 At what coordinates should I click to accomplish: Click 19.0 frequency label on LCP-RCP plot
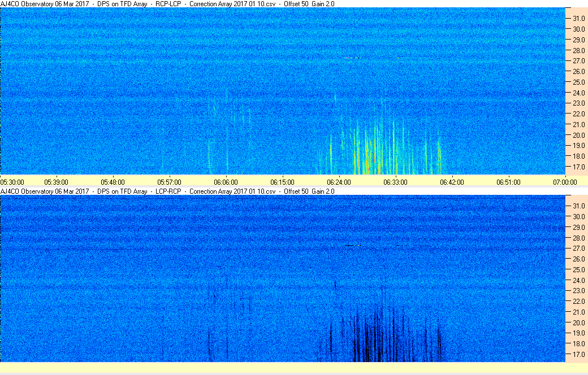(578, 333)
